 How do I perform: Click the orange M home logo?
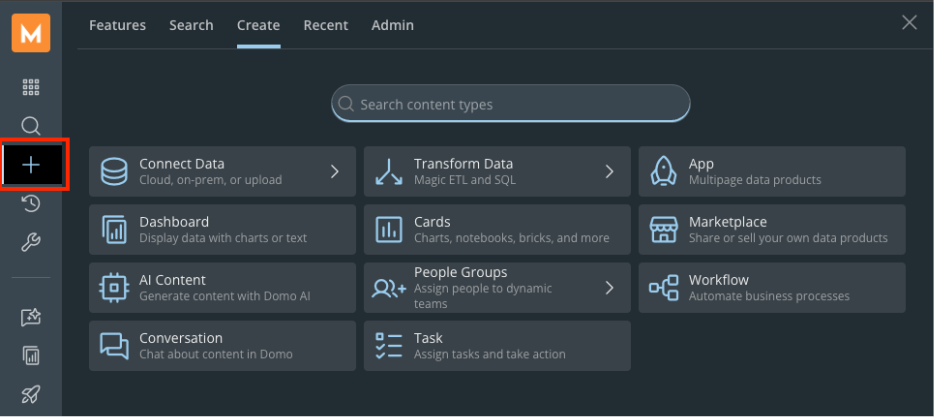(31, 33)
